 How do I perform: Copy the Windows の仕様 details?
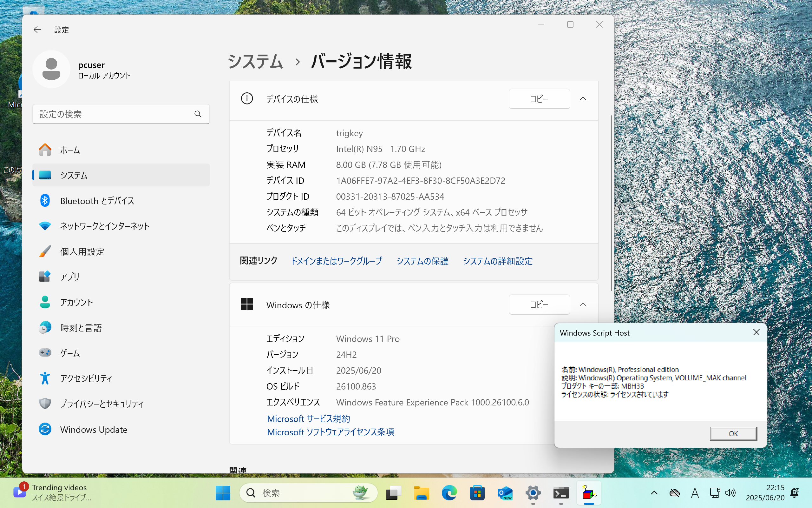tap(539, 304)
